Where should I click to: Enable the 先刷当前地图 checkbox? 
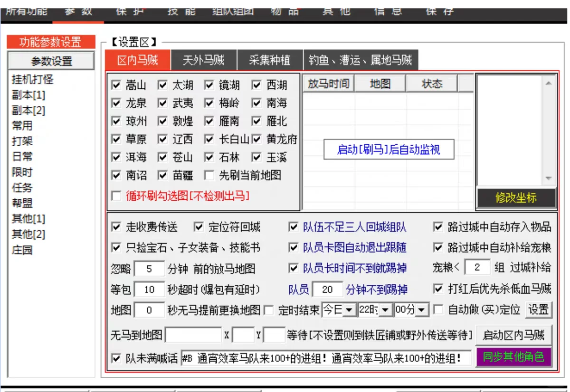tap(208, 175)
